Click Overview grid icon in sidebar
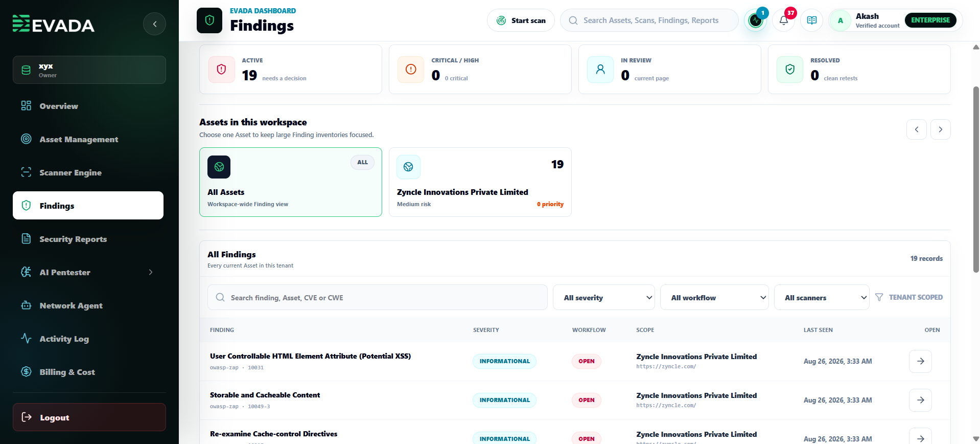This screenshot has width=980, height=444. click(26, 106)
